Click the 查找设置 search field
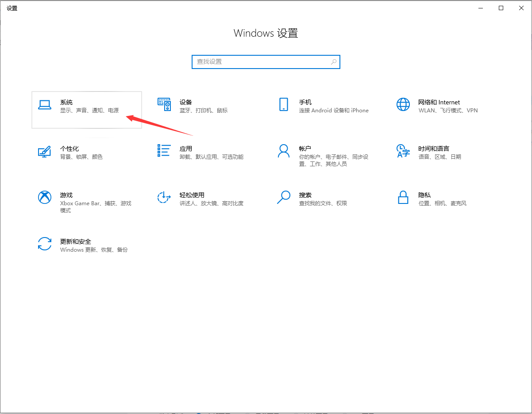Screen dimensions: 532x414 click(266, 62)
